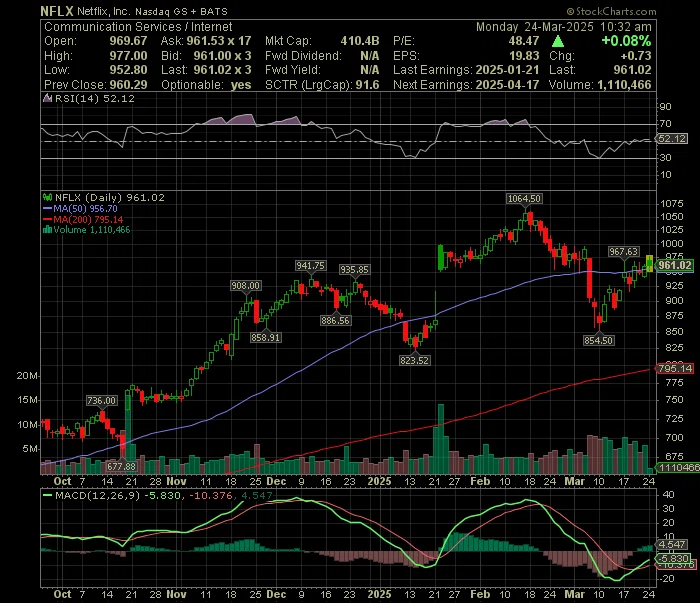The width and height of the screenshot is (700, 603).
Task: Click the green up-triangle price change icon
Action: pyautogui.click(x=558, y=42)
